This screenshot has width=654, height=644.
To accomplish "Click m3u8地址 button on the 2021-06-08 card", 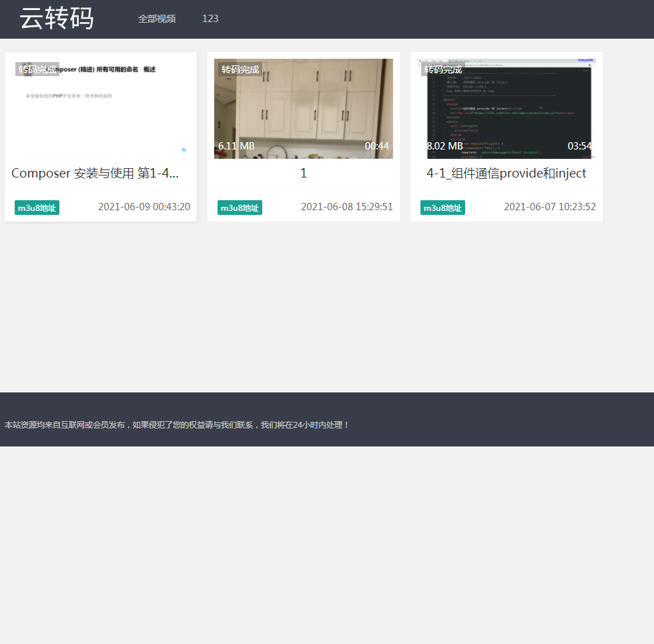I will [240, 208].
